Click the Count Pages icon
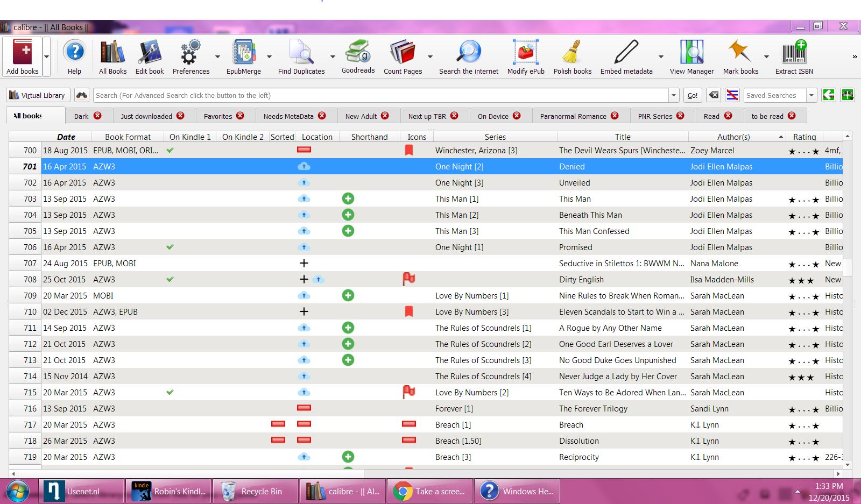The width and height of the screenshot is (861, 504). [x=403, y=56]
